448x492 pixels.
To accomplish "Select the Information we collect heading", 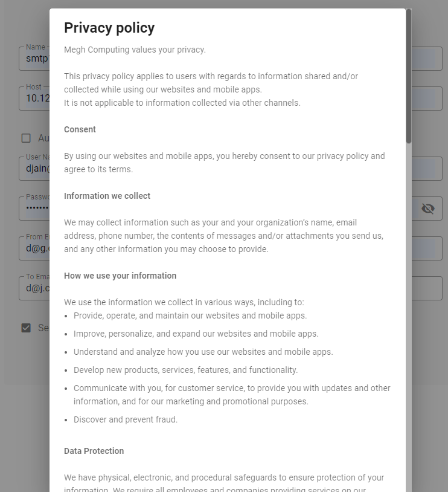I will tap(107, 195).
